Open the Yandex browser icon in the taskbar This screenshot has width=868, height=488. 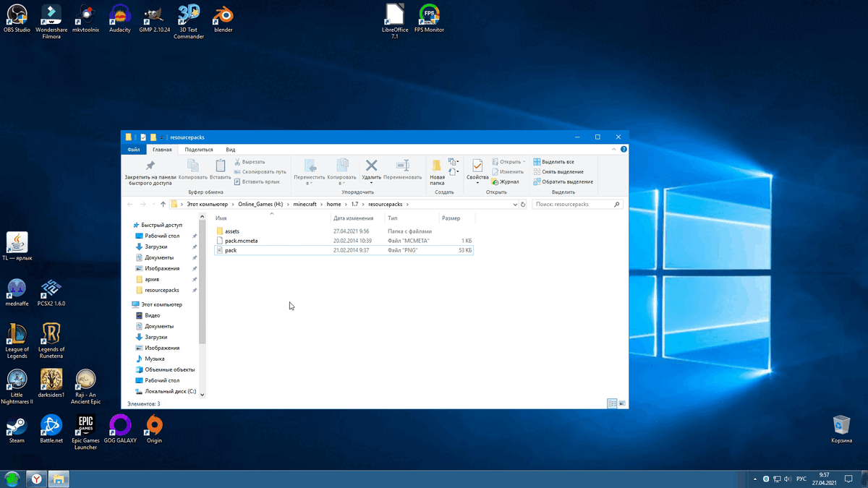(35, 479)
